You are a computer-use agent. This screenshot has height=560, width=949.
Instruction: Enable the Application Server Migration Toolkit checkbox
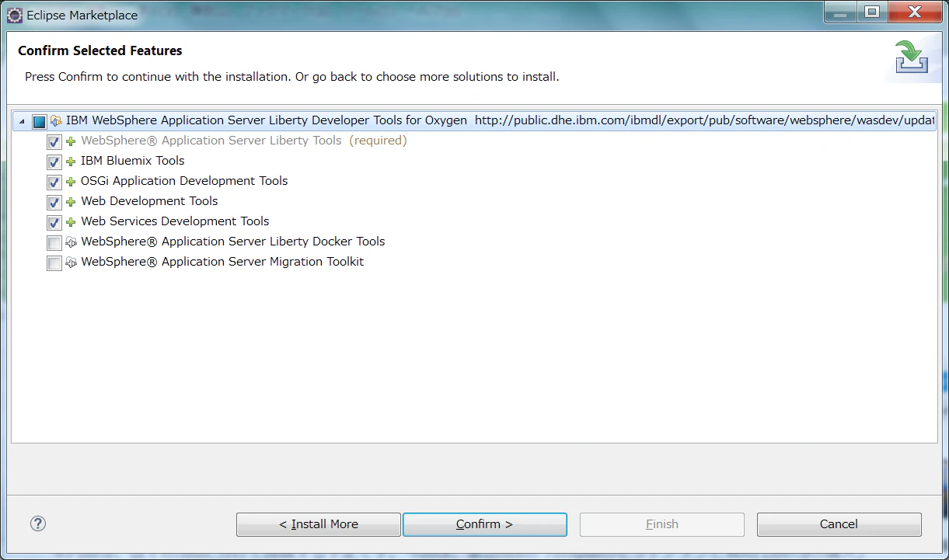point(54,263)
